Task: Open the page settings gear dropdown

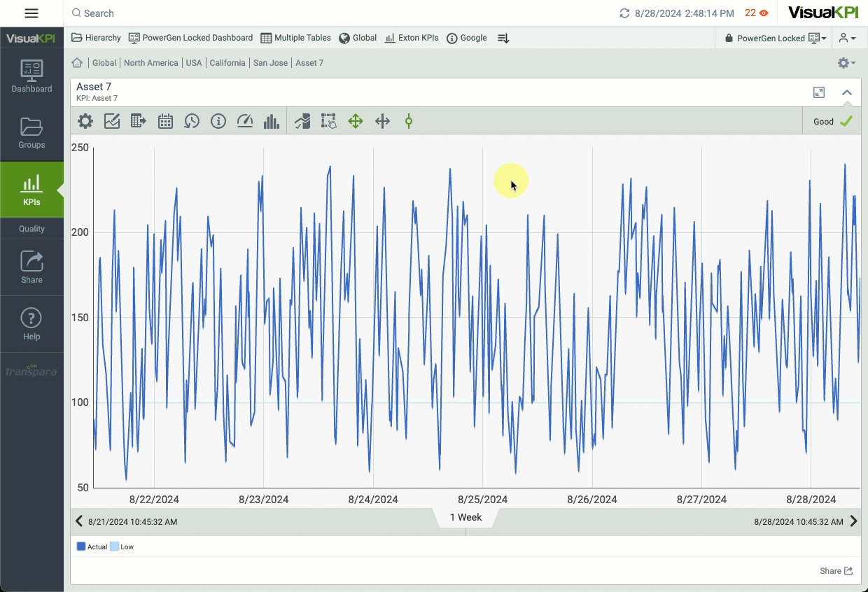Action: [x=846, y=63]
